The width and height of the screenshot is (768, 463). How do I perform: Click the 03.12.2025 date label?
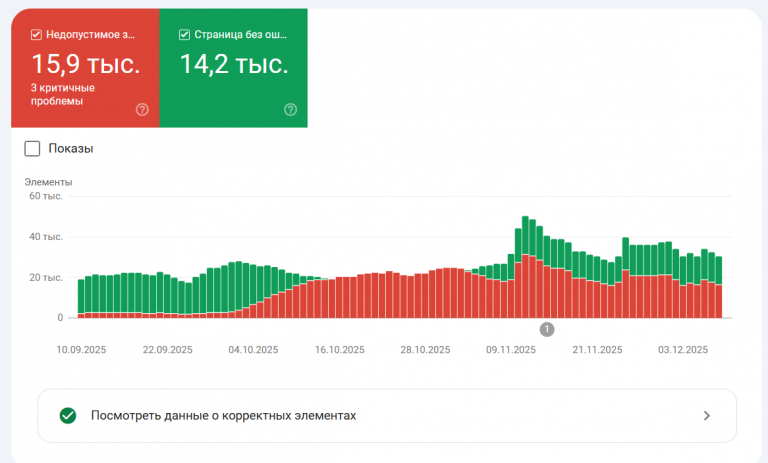click(683, 350)
